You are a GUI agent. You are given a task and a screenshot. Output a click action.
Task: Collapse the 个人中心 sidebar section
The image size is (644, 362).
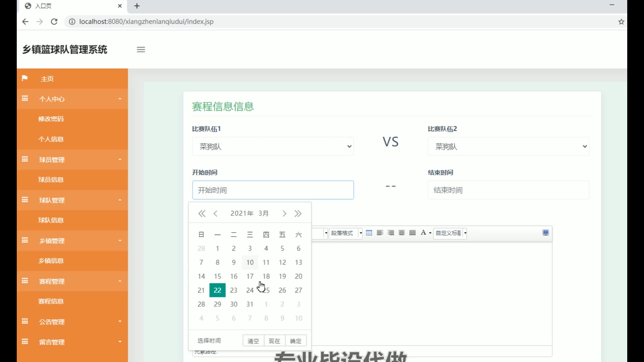[x=72, y=99]
